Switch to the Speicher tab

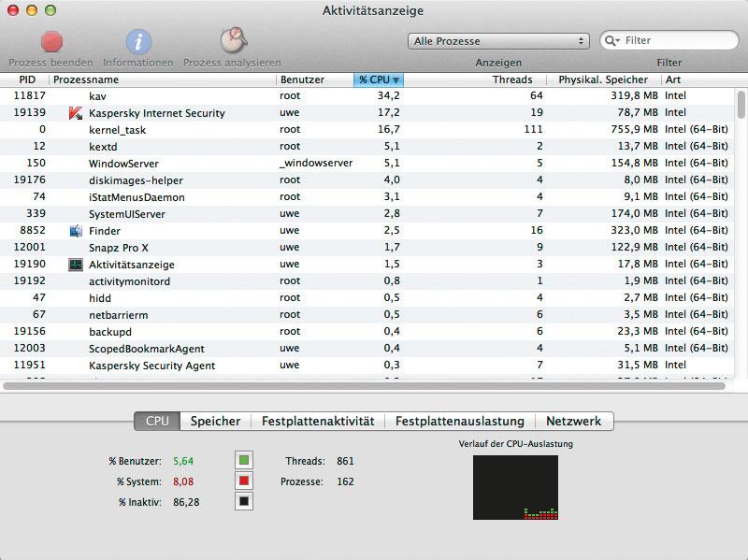tap(215, 422)
